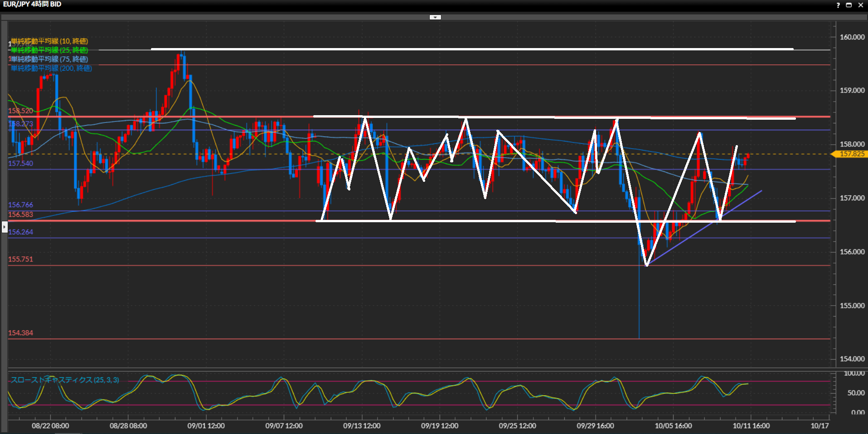Click the 157.540 price level label
This screenshot has width=868, height=434.
(x=20, y=164)
